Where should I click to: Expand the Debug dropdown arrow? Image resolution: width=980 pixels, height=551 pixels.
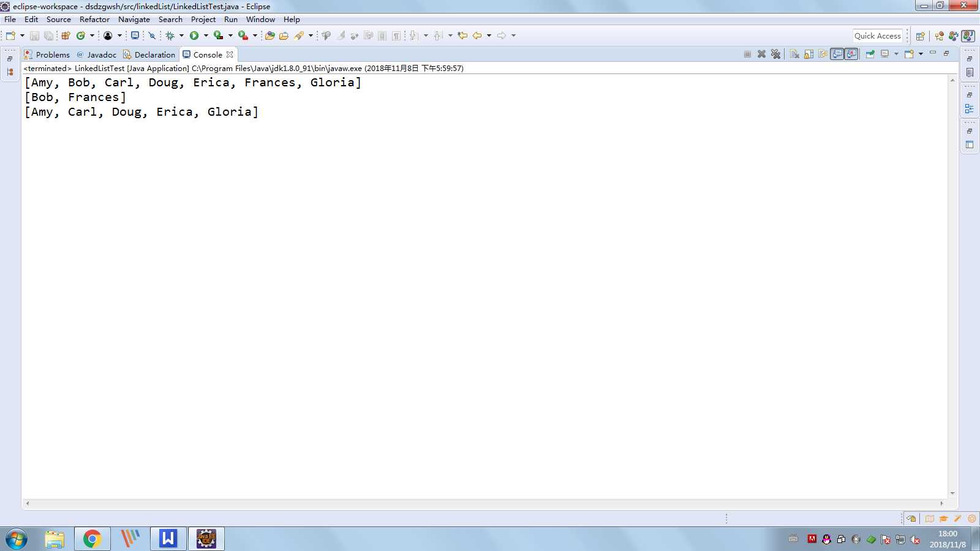[x=181, y=36]
